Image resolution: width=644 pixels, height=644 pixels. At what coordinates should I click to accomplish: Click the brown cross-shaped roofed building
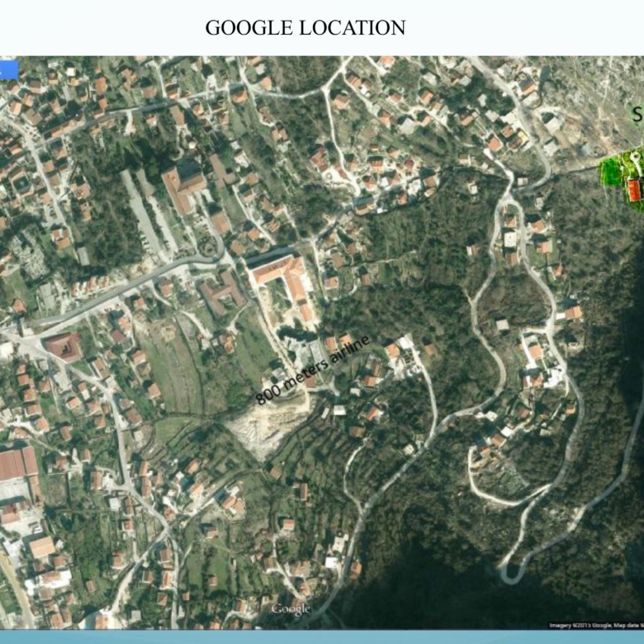tap(222, 292)
